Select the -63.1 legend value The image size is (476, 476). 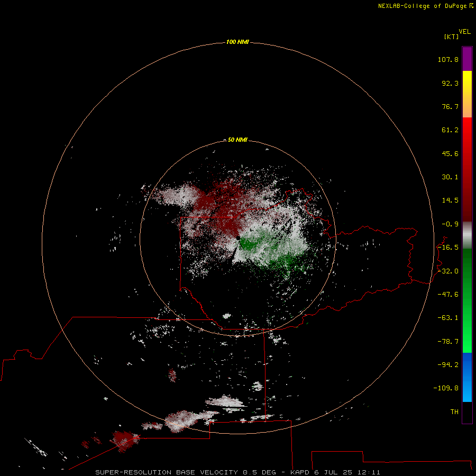point(448,318)
